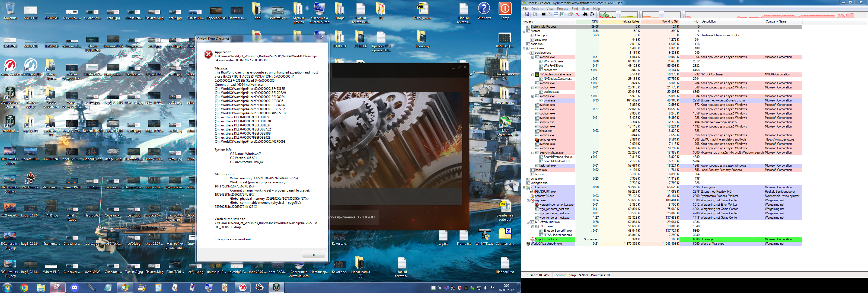868x293 pixels.
Task: Open the CPU usage mini graph
Action: click(608, 14)
